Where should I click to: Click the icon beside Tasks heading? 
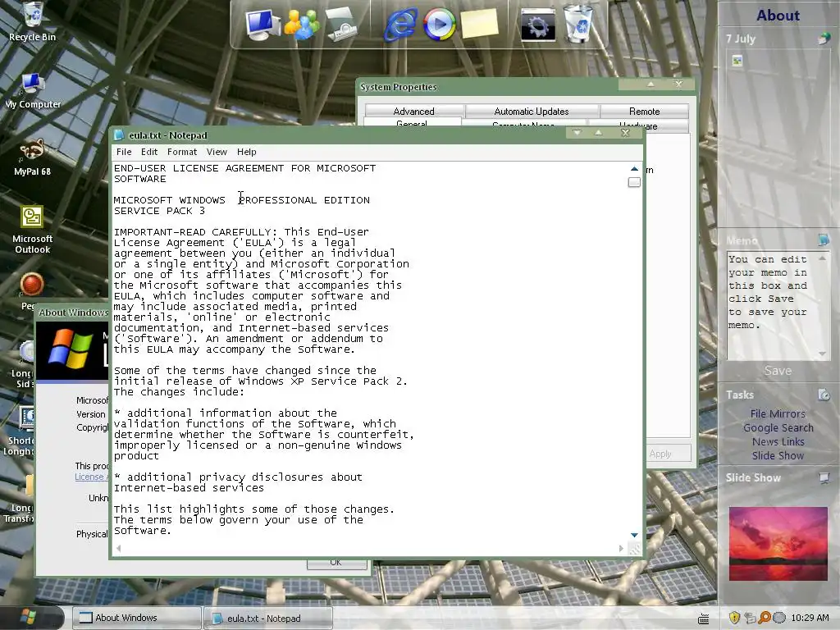coord(824,395)
